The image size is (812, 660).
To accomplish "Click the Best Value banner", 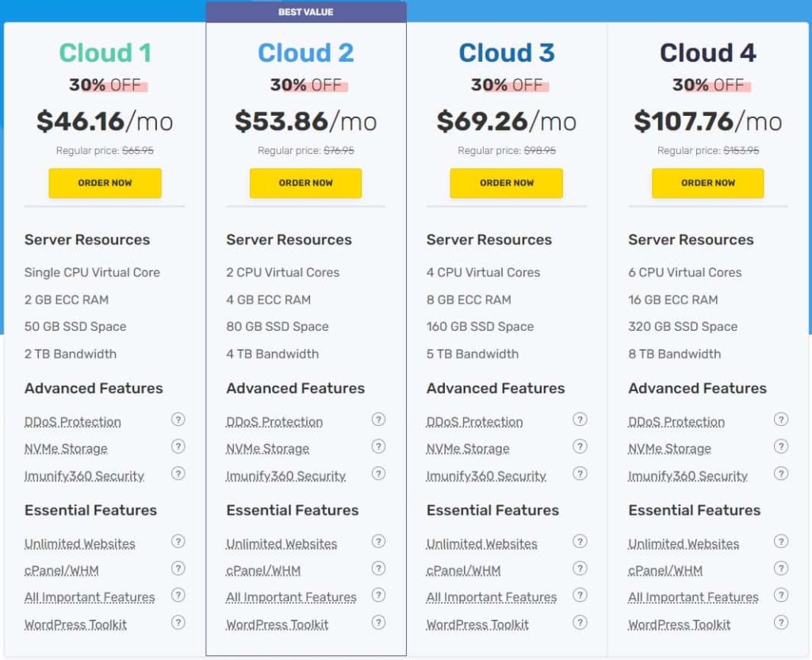I will click(x=305, y=12).
